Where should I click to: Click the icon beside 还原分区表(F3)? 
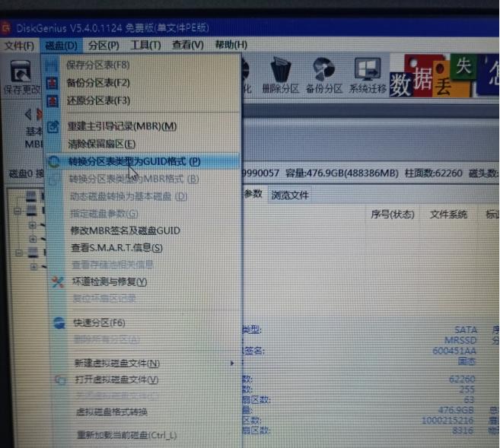[53, 101]
